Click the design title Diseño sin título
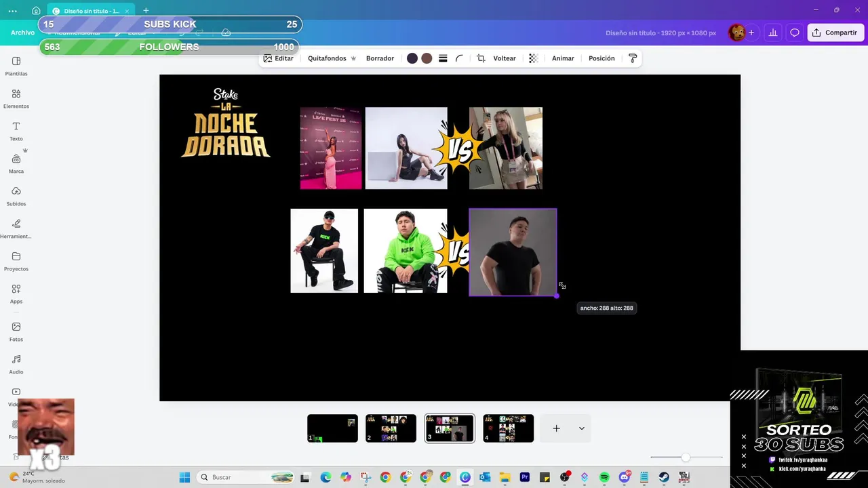This screenshot has width=868, height=488. pyautogui.click(x=660, y=33)
